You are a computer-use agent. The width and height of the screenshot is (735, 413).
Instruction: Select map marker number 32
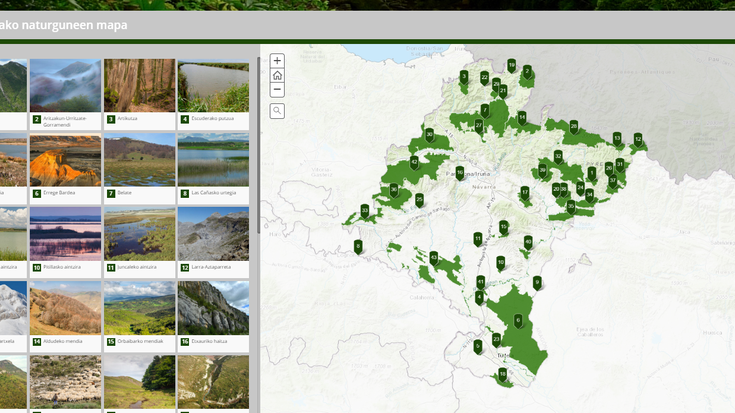click(558, 157)
